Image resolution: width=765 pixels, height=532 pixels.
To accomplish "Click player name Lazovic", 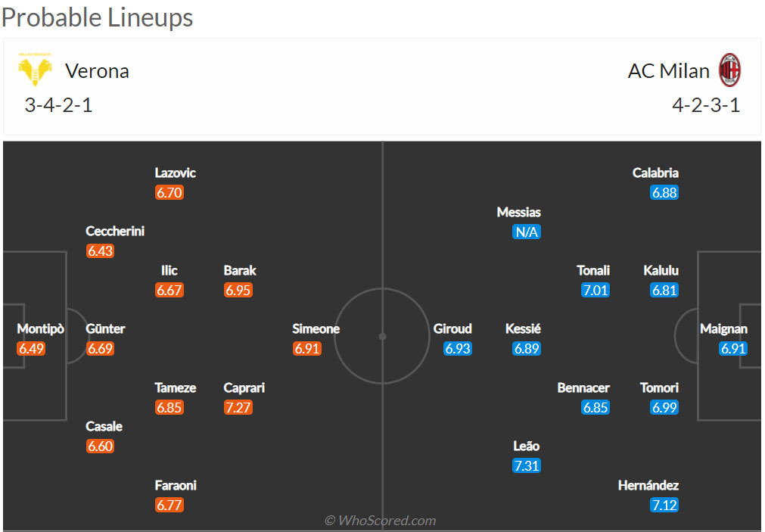I will [175, 173].
